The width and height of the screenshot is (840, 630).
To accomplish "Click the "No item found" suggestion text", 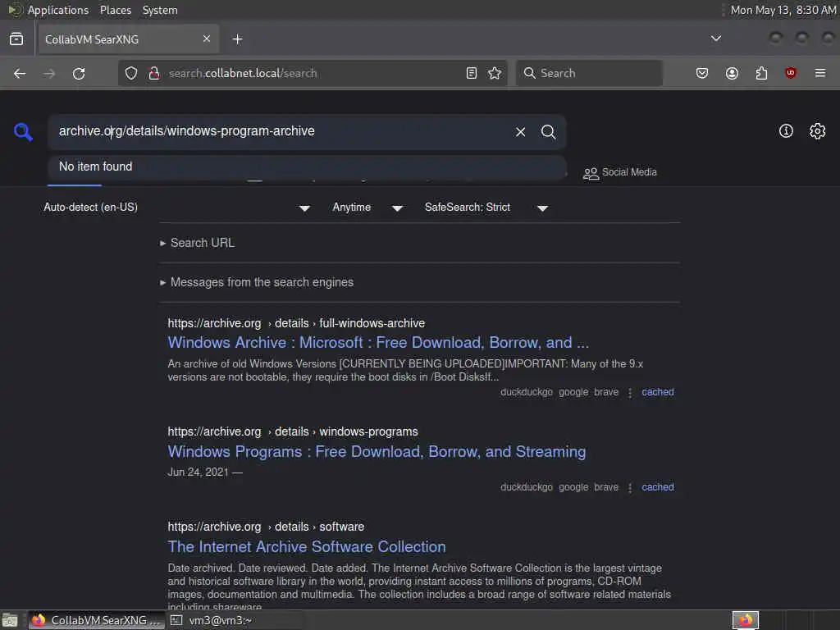I will tap(95, 167).
